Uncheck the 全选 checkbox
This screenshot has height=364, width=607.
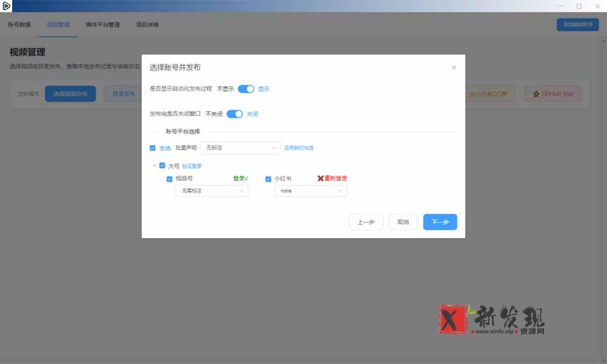pos(152,148)
